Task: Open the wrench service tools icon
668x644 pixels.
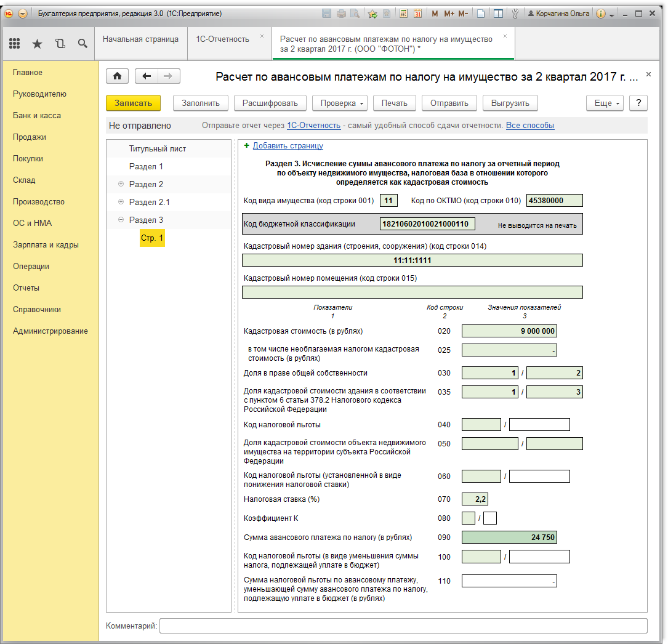Action: 515,14
